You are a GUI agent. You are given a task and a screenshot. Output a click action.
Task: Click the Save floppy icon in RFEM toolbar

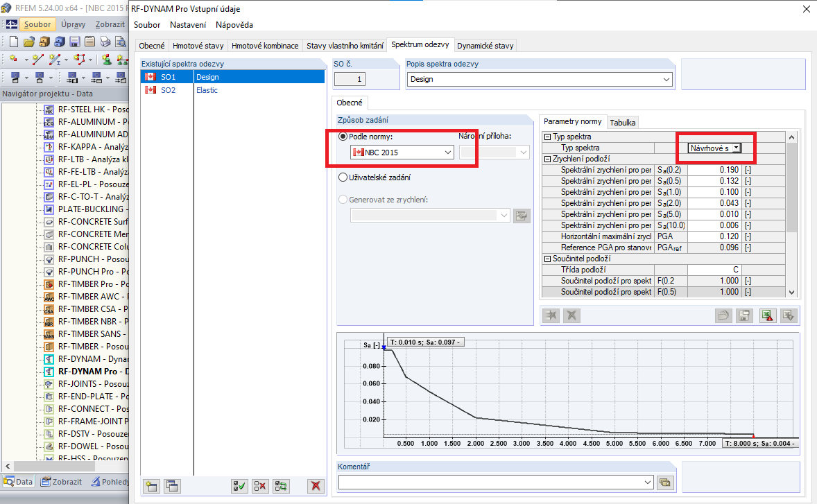click(75, 42)
